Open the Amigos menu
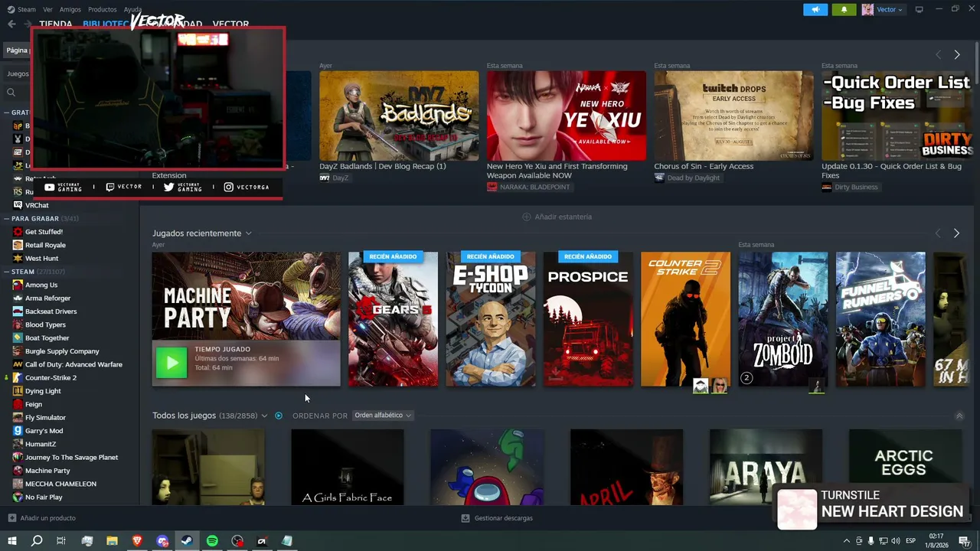980x551 pixels. 70,9
